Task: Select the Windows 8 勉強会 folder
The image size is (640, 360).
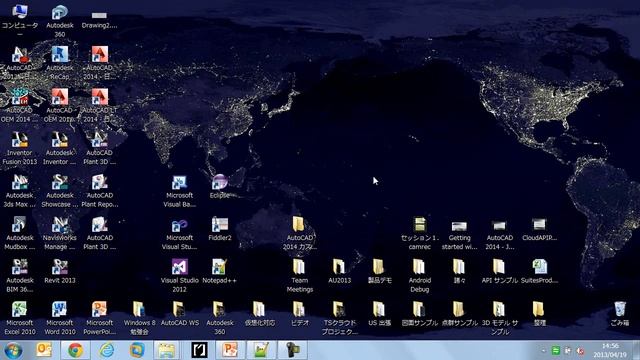Action: click(139, 318)
